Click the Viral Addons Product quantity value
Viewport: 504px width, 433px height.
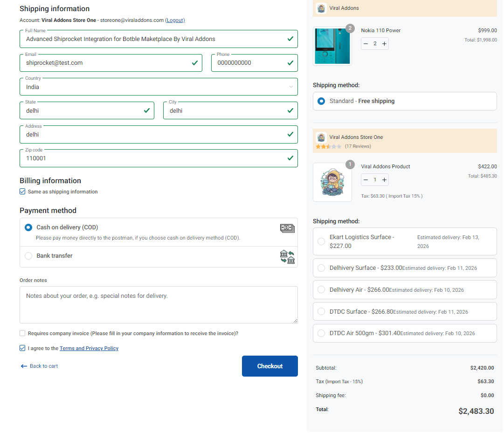(375, 180)
